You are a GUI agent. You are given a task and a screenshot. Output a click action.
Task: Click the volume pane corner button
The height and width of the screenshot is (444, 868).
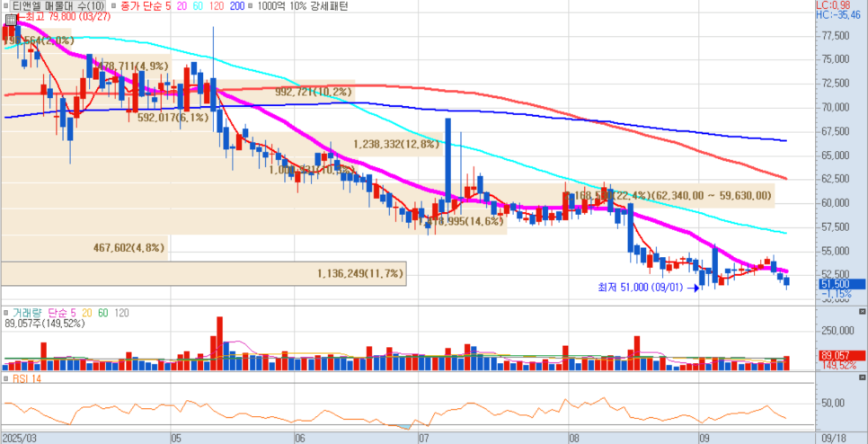(862, 312)
